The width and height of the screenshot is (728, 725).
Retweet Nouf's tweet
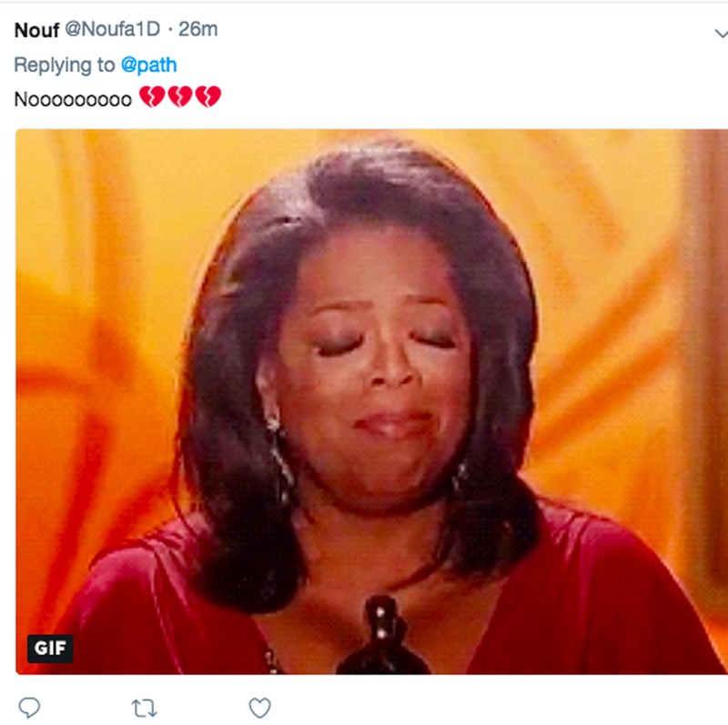click(145, 707)
